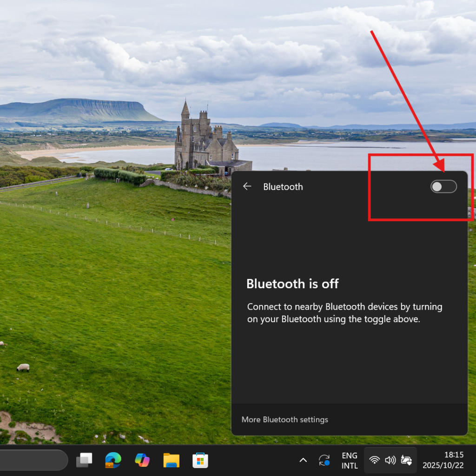Viewport: 476px width, 476px height.
Task: Go back using the arrow beside Bluetooth
Action: tap(247, 187)
